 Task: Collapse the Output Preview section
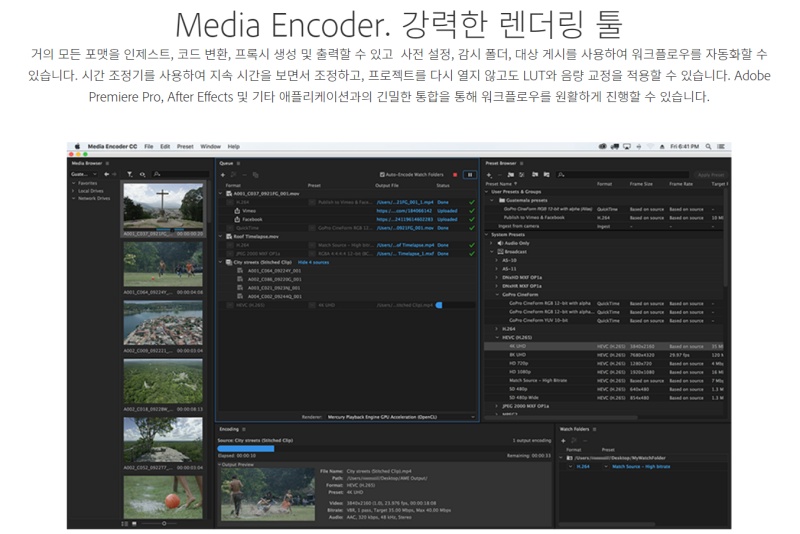[x=220, y=465]
